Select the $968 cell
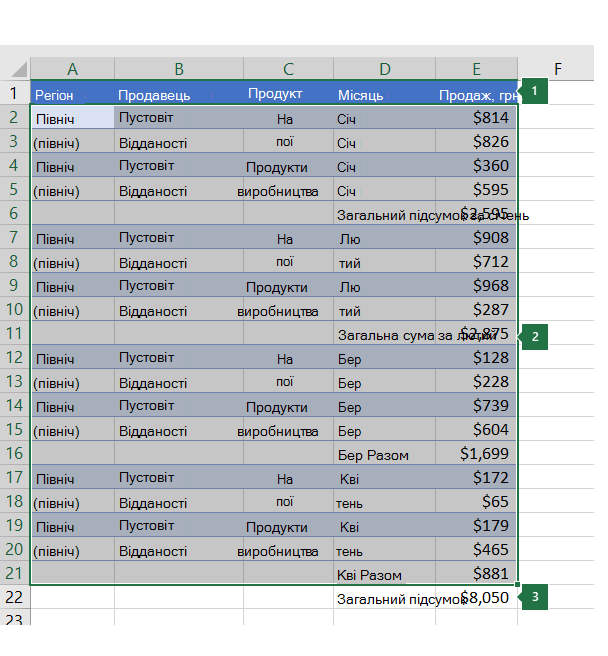 pyautogui.click(x=476, y=285)
